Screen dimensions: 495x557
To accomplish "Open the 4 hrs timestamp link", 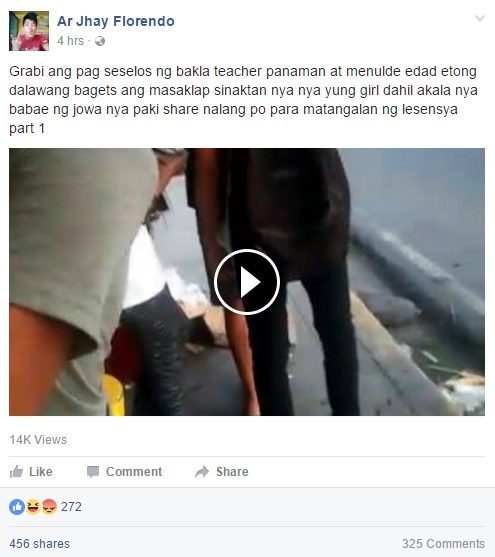I will tap(70, 41).
